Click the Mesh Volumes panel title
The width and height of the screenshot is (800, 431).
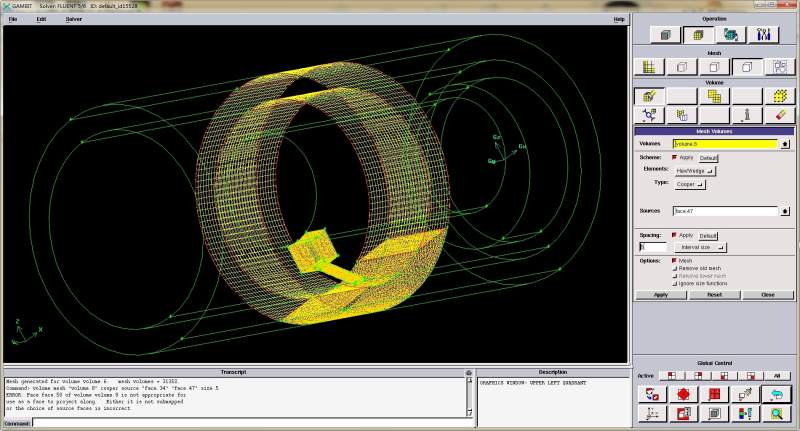click(x=714, y=131)
